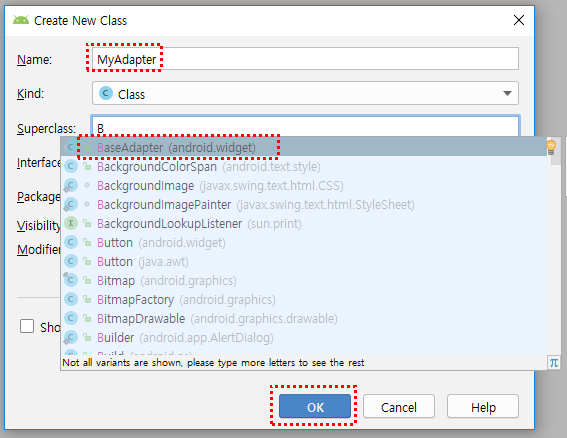
Task: Click class icon beside BackgroundImagePainter
Action: 70,205
